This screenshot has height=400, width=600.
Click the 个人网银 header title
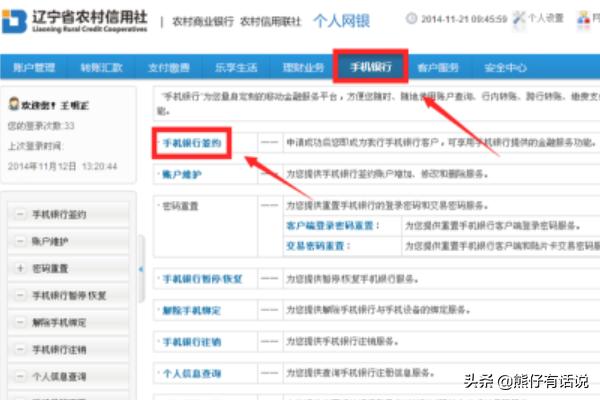pyautogui.click(x=342, y=20)
